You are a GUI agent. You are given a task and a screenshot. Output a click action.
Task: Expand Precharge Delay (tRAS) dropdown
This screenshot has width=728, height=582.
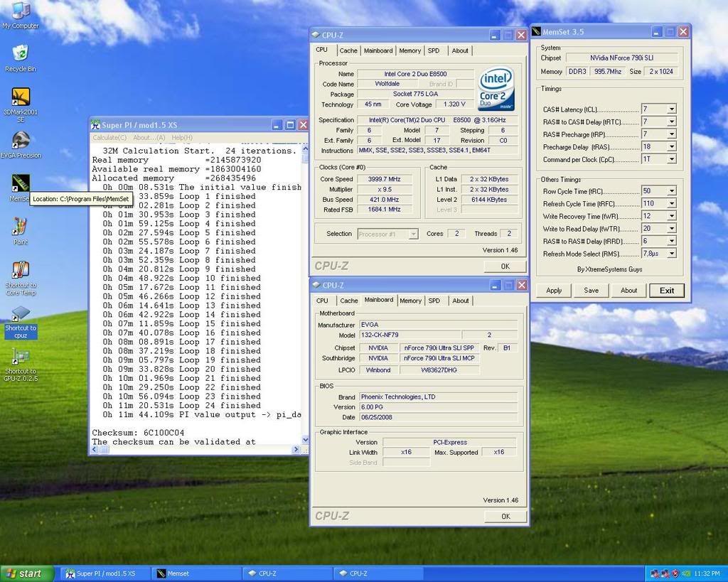pyautogui.click(x=671, y=146)
